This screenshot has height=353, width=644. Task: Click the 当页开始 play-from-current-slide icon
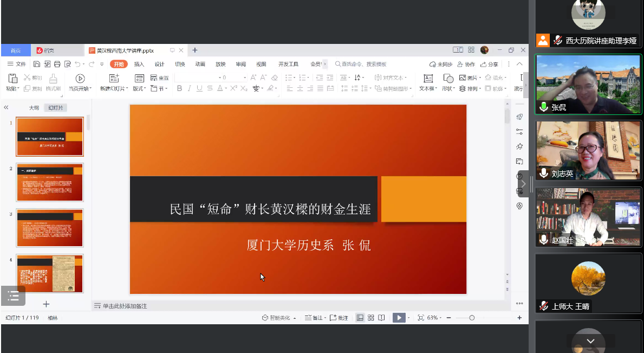pos(80,79)
